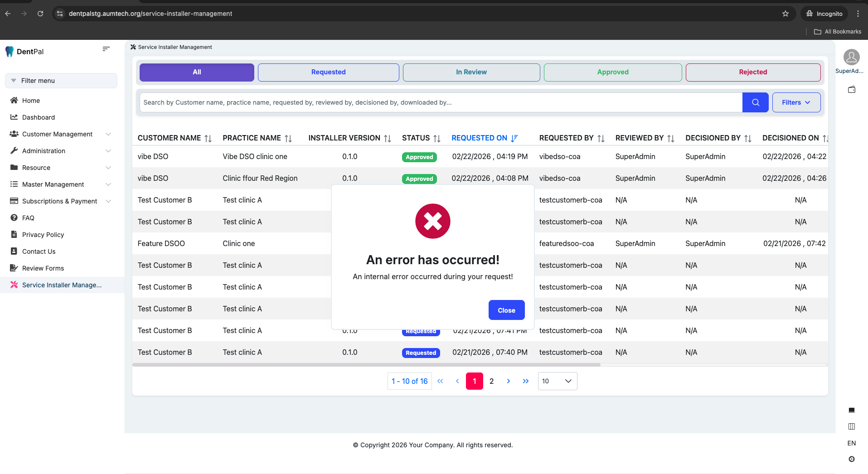Click the customer search input field
Screen dimensions: 868x474
[441, 102]
